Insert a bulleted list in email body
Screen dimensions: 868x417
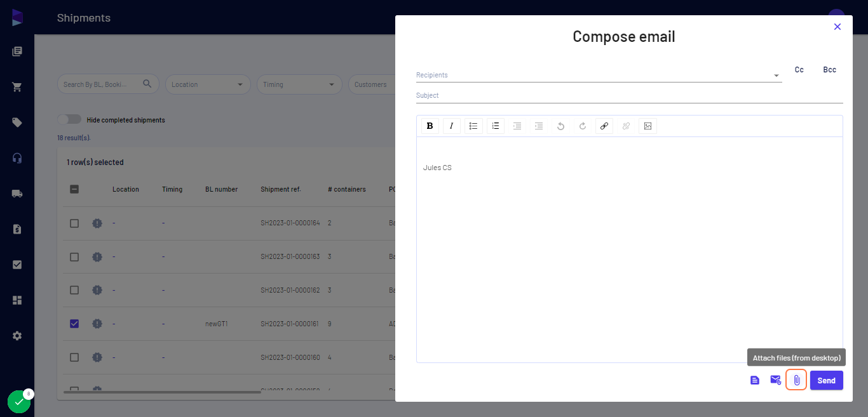coord(473,126)
